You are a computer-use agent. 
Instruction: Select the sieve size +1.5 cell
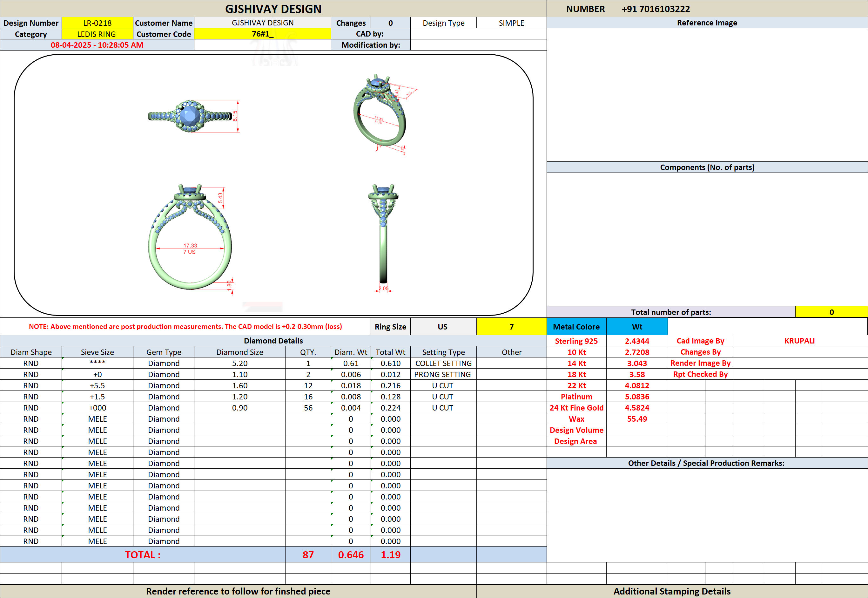tap(98, 397)
